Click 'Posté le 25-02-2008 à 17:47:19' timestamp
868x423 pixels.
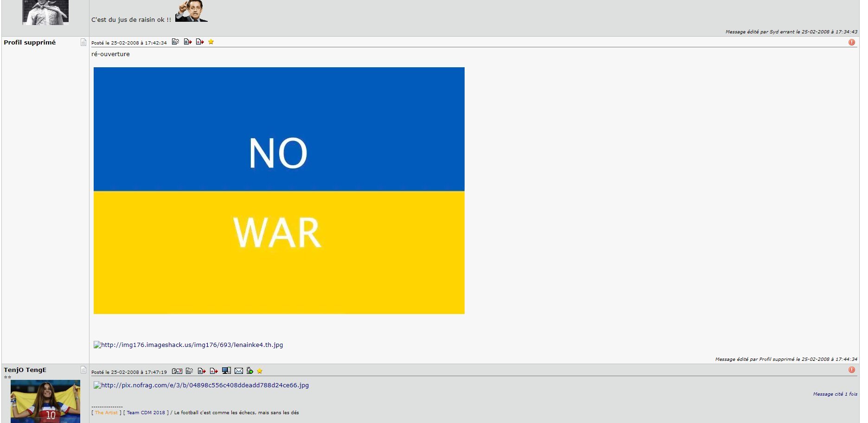point(129,372)
